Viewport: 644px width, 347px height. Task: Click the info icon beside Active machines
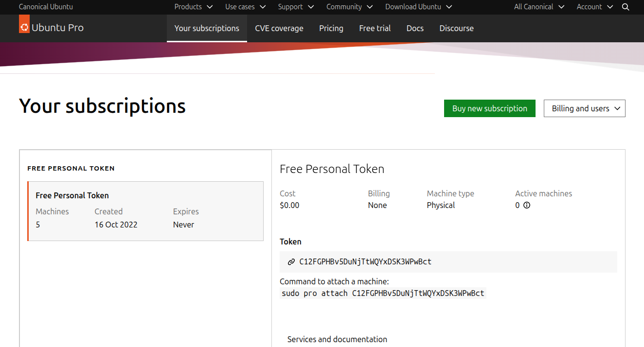tap(526, 205)
